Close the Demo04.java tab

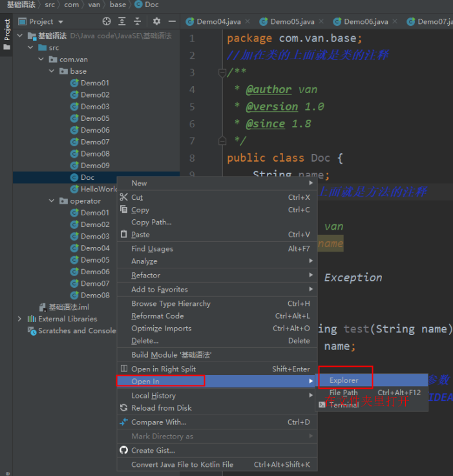point(248,21)
